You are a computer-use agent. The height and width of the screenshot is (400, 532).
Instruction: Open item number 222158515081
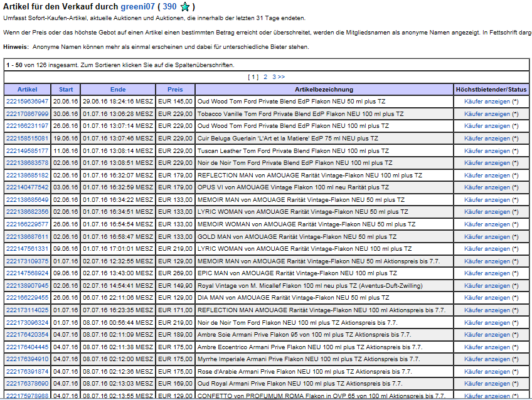point(28,139)
